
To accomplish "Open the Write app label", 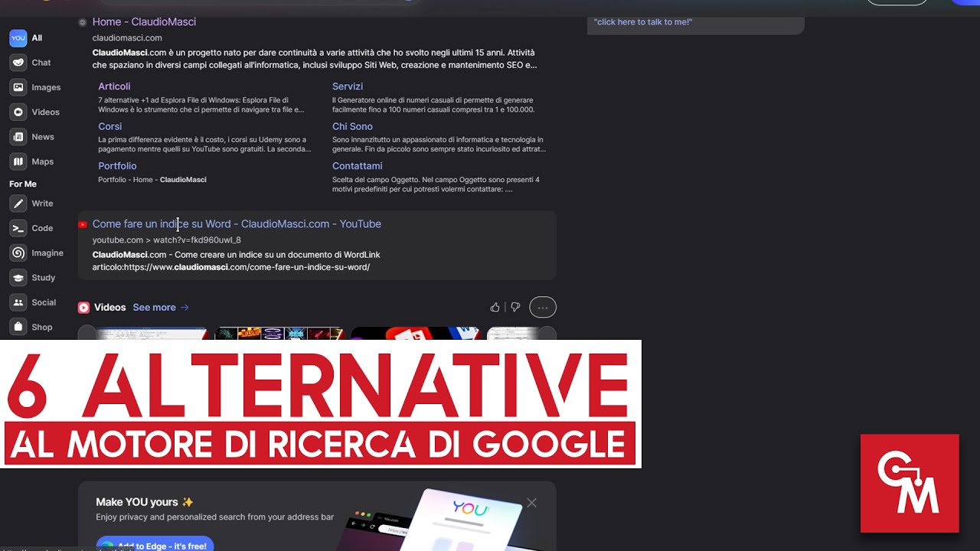I will (42, 204).
